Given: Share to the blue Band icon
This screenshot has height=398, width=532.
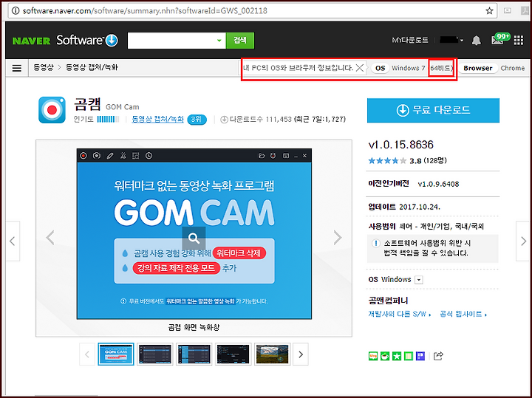Looking at the screenshot, I should pyautogui.click(x=420, y=356).
